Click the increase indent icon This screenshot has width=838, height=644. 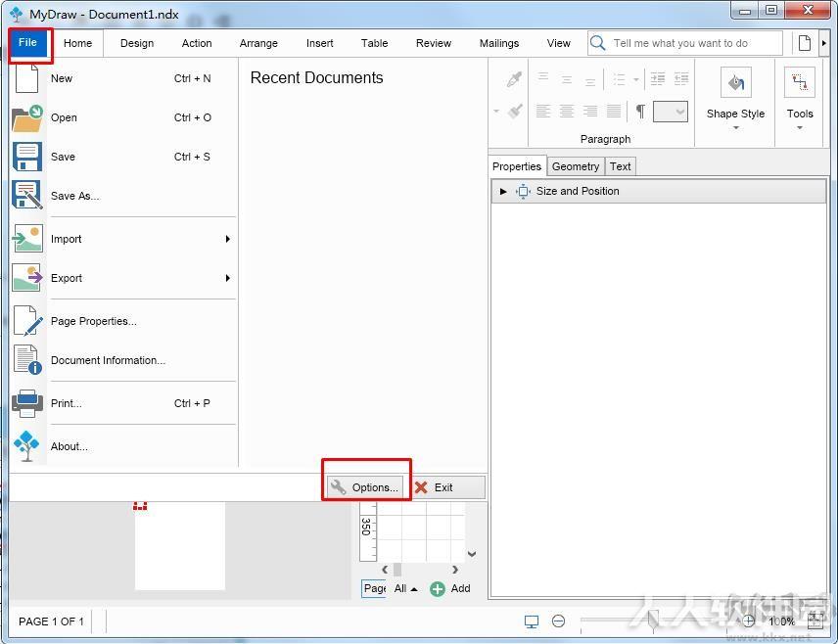point(657,79)
